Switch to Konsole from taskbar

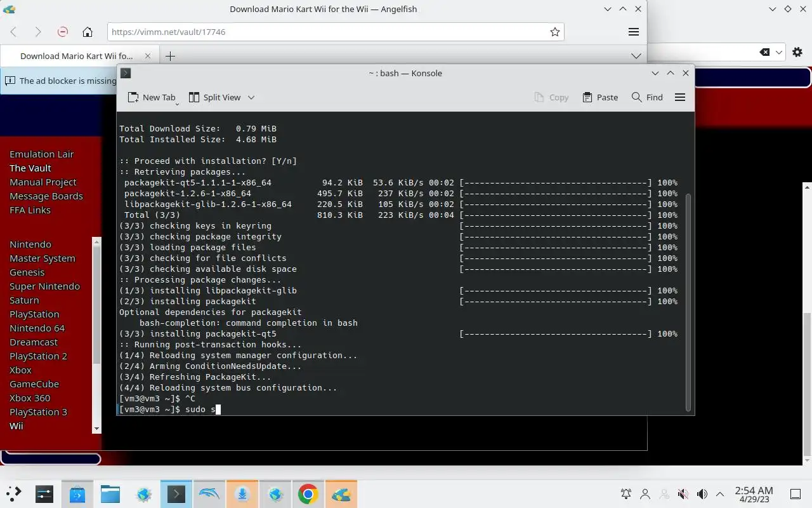point(176,493)
